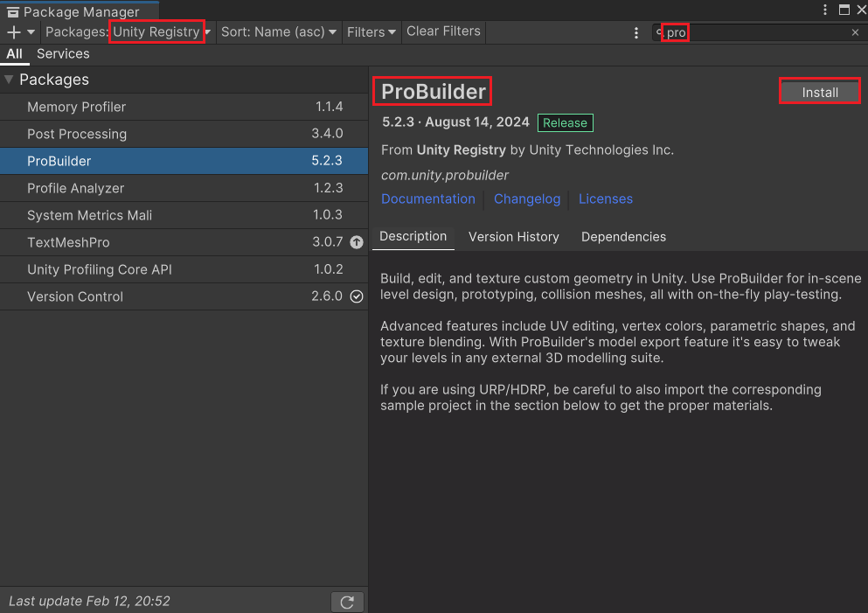Select Unity Profiling Core API package
The height and width of the screenshot is (613, 868).
[184, 269]
